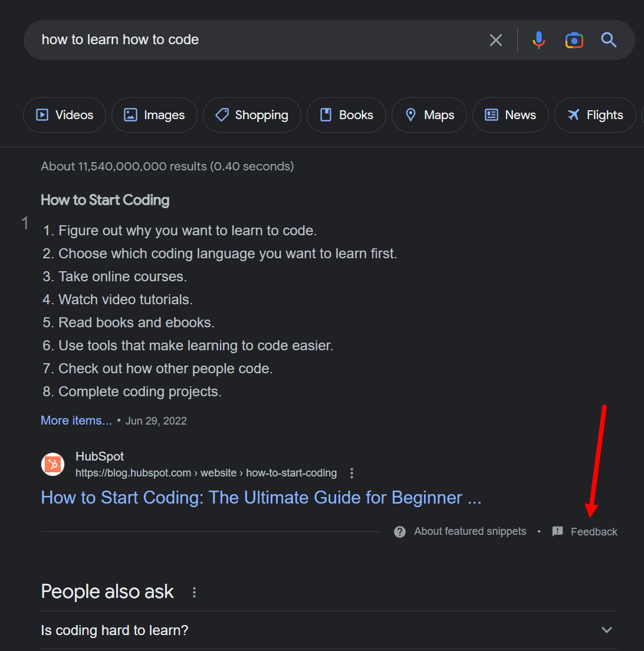Screen dimensions: 644x651
Task: Click the Feedback text link
Action: click(594, 532)
